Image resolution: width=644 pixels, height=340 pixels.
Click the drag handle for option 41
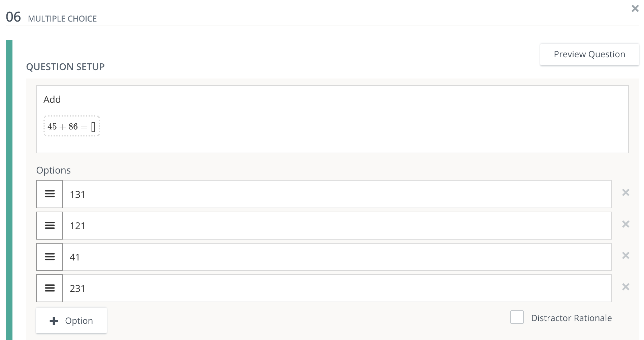coord(49,257)
